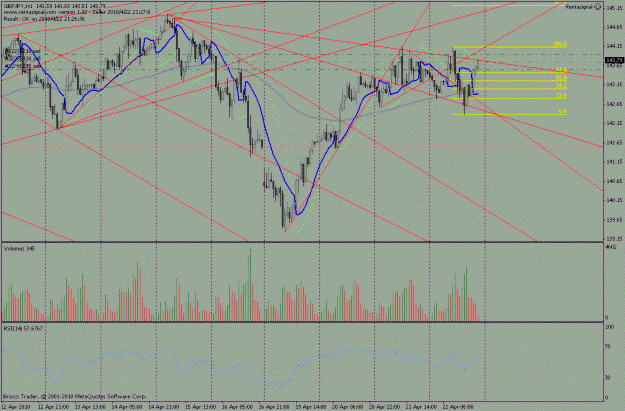The image size is (625, 411).
Task: Click the RSI(14) indicator label
Action: pos(23,328)
